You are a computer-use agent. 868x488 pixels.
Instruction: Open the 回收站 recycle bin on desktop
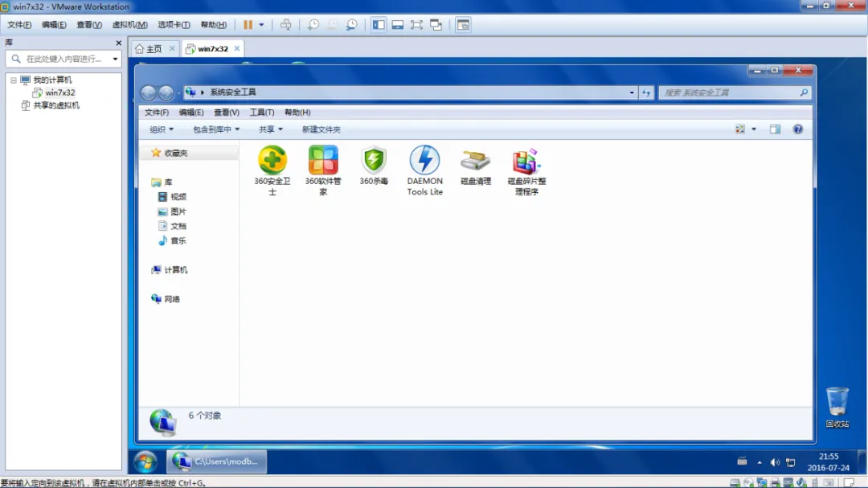(x=837, y=407)
